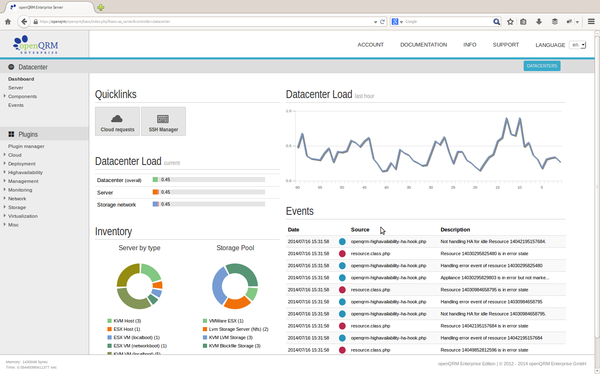
Task: Expand the Misc plugin group
Action: [5, 224]
